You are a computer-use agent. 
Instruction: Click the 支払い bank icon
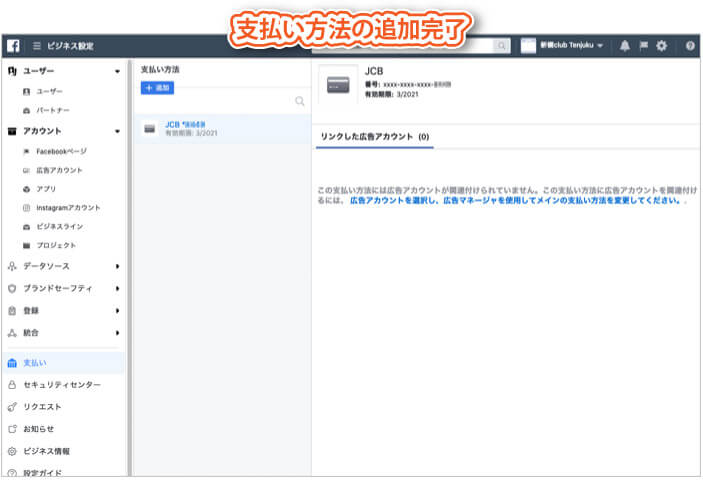(12, 363)
